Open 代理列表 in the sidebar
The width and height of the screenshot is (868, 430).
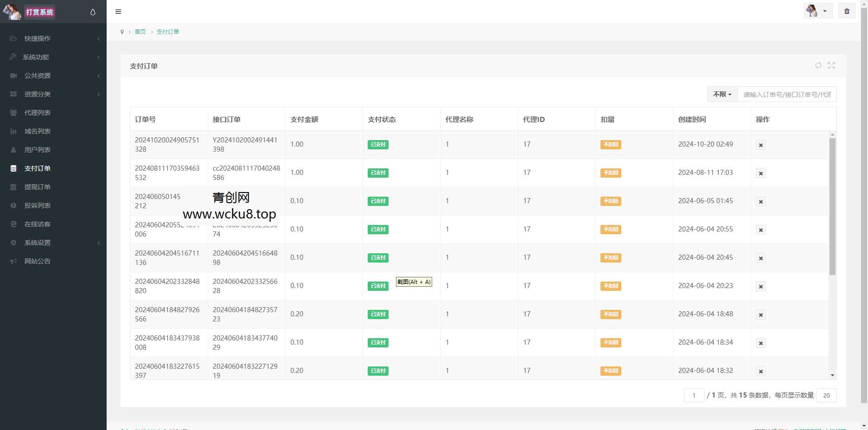coord(38,113)
